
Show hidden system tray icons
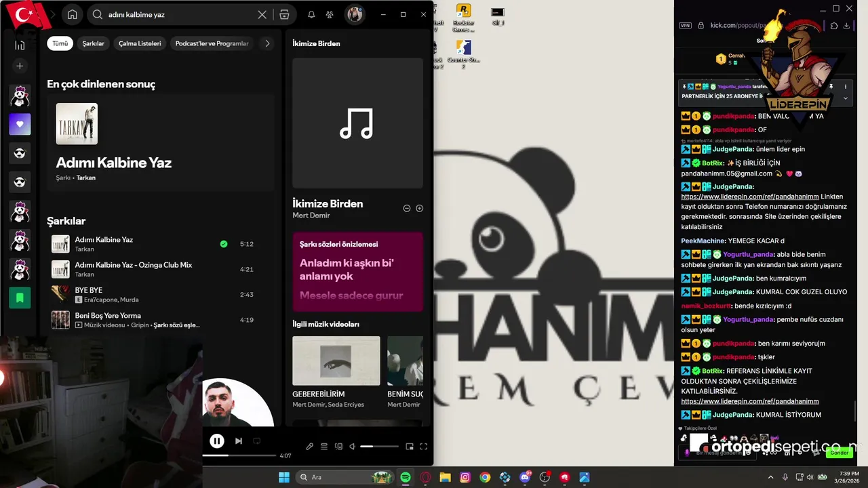770,477
